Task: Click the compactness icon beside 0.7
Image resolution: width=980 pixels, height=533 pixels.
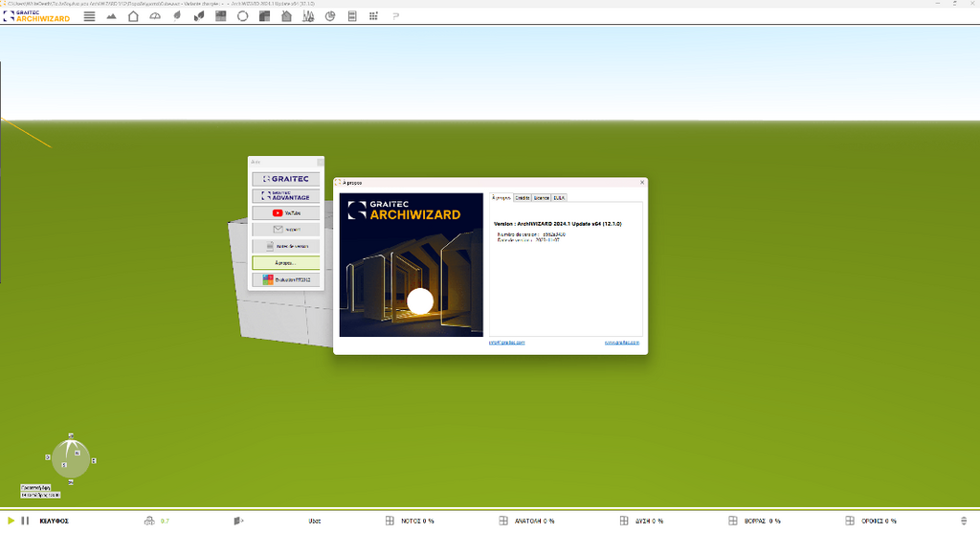Action: pos(149,521)
